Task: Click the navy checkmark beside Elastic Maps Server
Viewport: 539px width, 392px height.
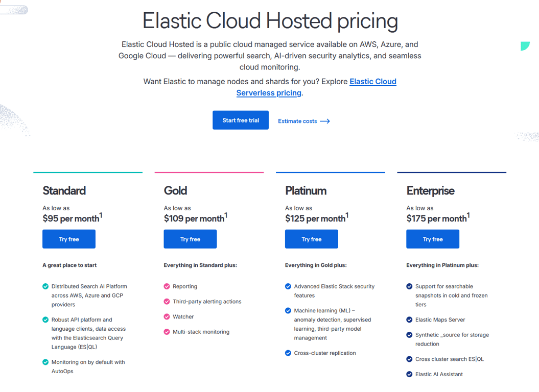Action: tap(409, 320)
